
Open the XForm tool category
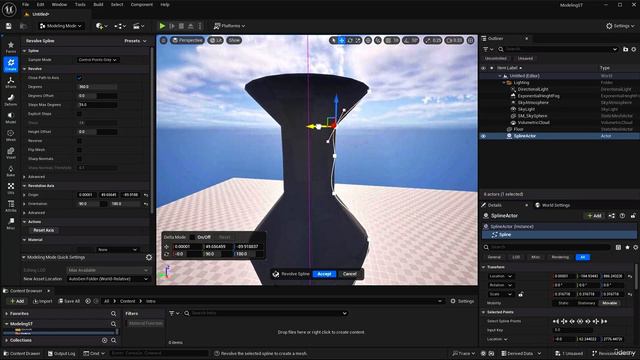pyautogui.click(x=11, y=82)
